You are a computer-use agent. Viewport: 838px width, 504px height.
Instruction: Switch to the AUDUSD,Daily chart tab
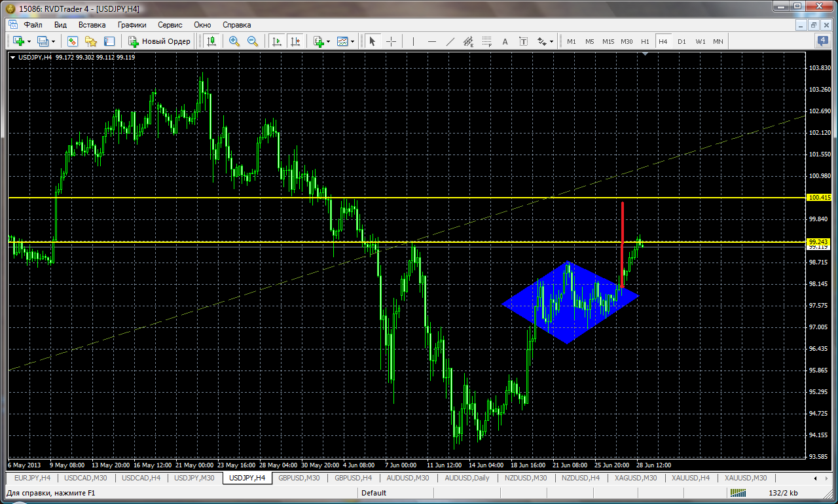click(x=467, y=478)
